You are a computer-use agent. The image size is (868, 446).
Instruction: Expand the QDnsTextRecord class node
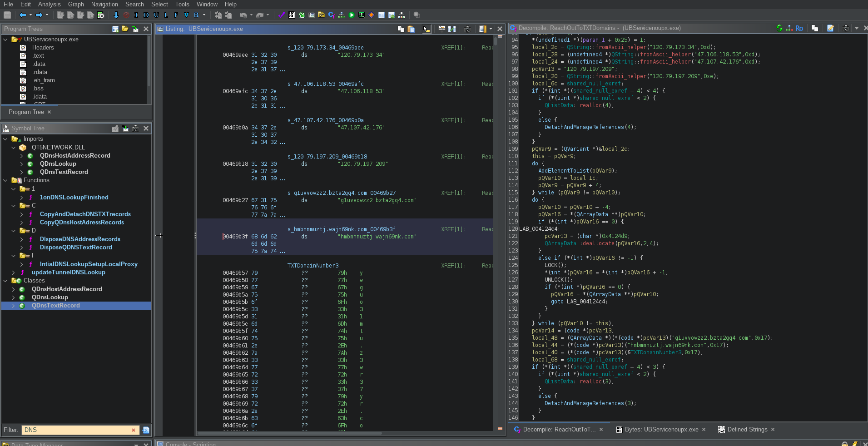(13, 306)
